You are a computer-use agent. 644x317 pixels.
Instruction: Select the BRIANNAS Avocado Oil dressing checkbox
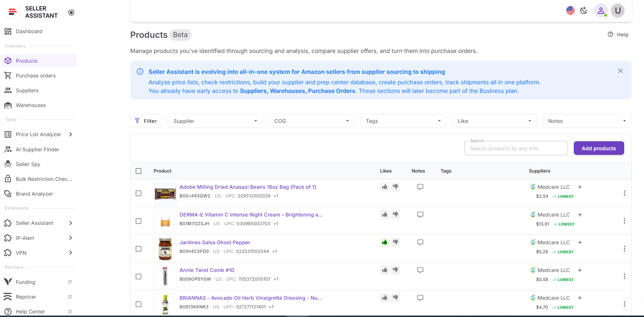138,304
